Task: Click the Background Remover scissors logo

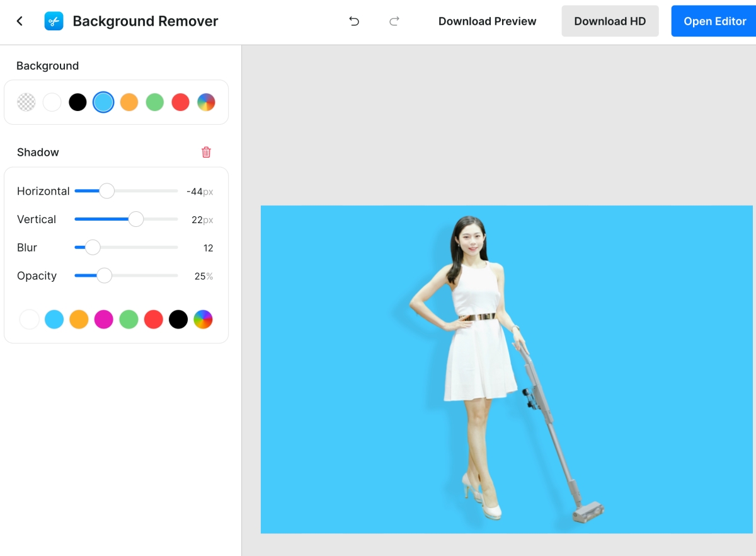Action: coord(54,21)
